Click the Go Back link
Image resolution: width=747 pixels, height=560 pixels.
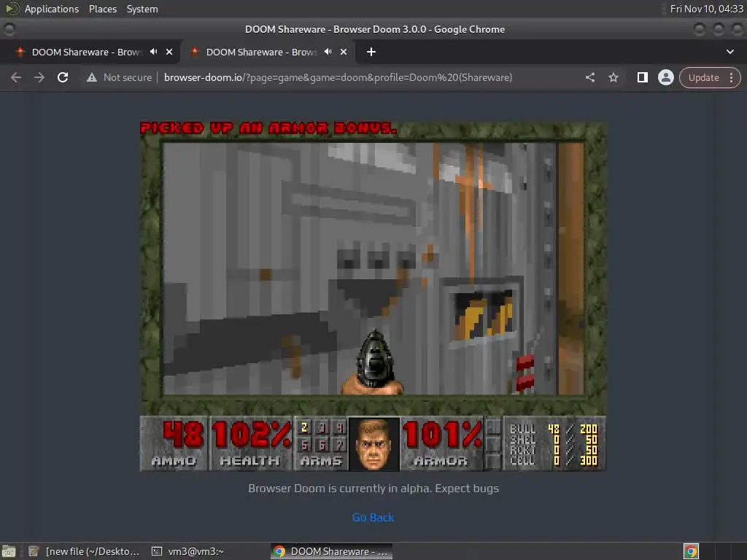click(373, 517)
